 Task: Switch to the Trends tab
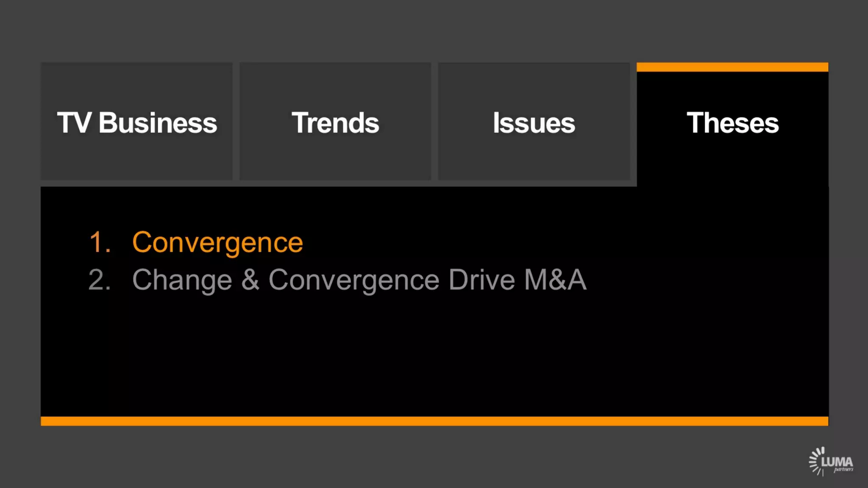(335, 122)
